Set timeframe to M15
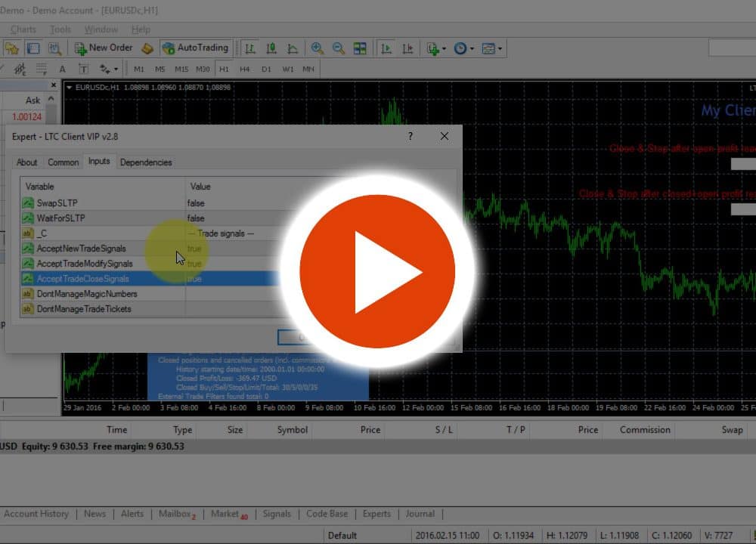Screen dimensions: 756x544 [181, 69]
